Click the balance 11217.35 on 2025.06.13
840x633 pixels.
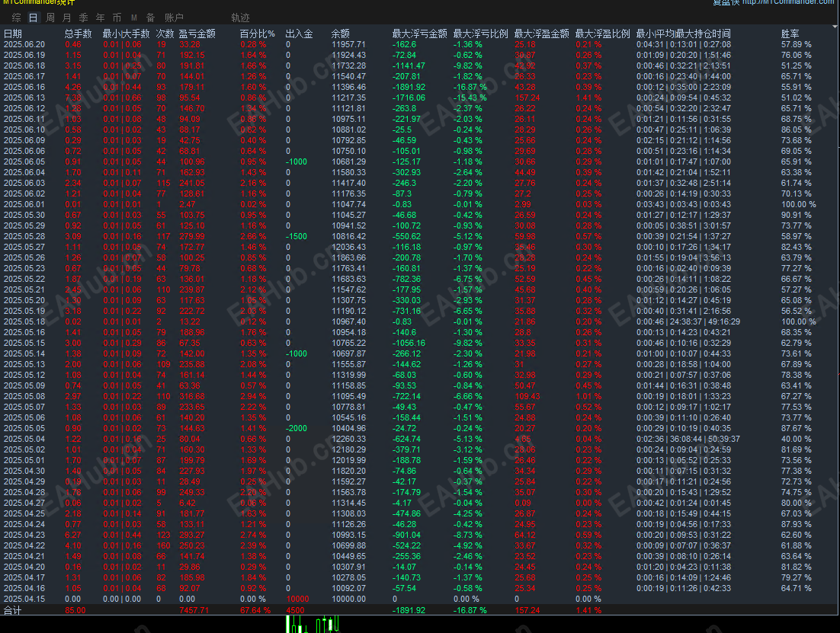tap(349, 98)
